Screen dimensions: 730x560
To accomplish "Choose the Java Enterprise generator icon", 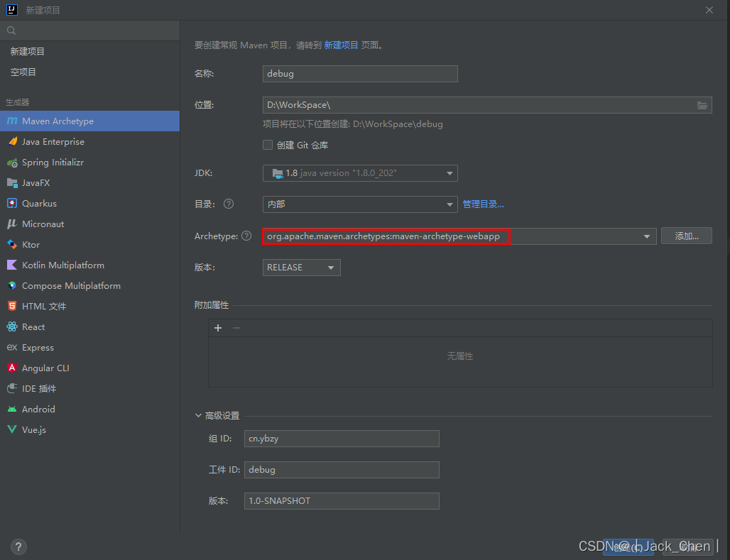I will pos(13,141).
